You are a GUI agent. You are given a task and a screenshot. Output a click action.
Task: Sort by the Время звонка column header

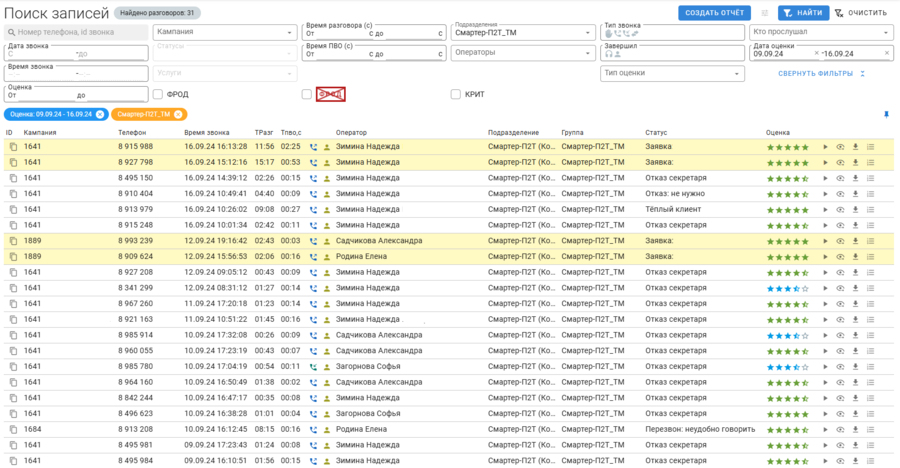[206, 133]
